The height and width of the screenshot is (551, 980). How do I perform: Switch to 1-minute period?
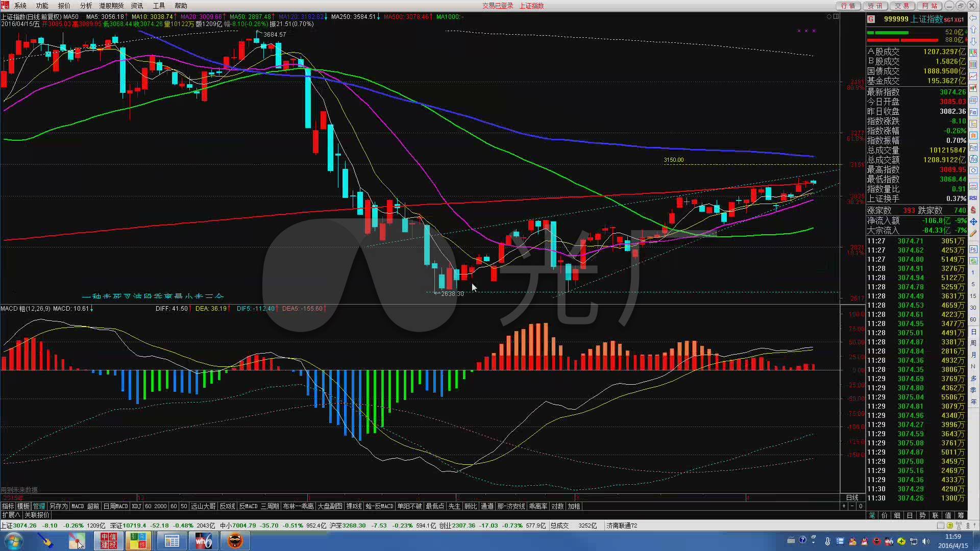click(x=973, y=272)
